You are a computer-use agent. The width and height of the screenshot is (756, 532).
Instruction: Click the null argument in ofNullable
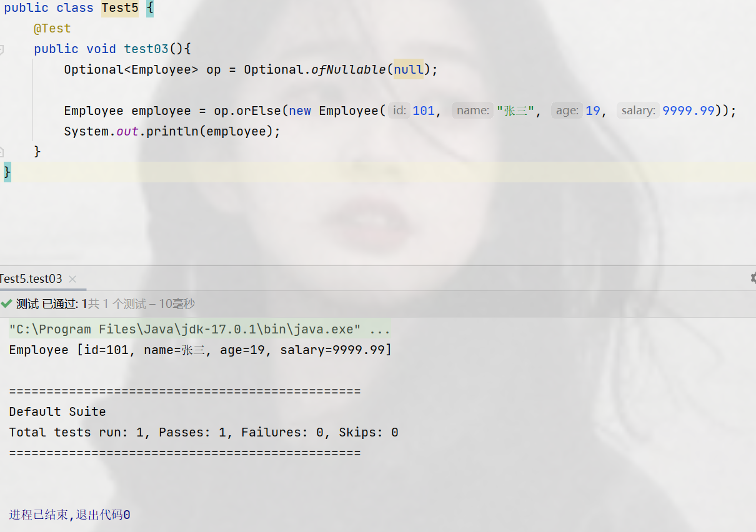[x=409, y=69]
